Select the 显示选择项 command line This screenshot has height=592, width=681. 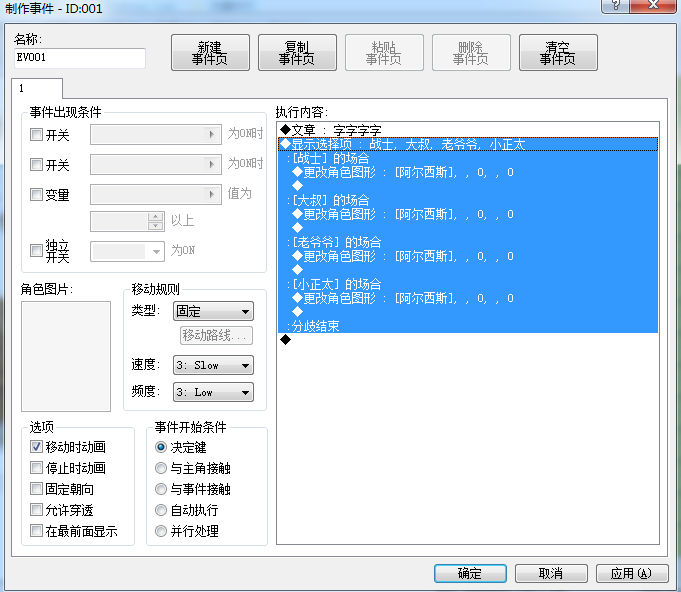point(468,144)
